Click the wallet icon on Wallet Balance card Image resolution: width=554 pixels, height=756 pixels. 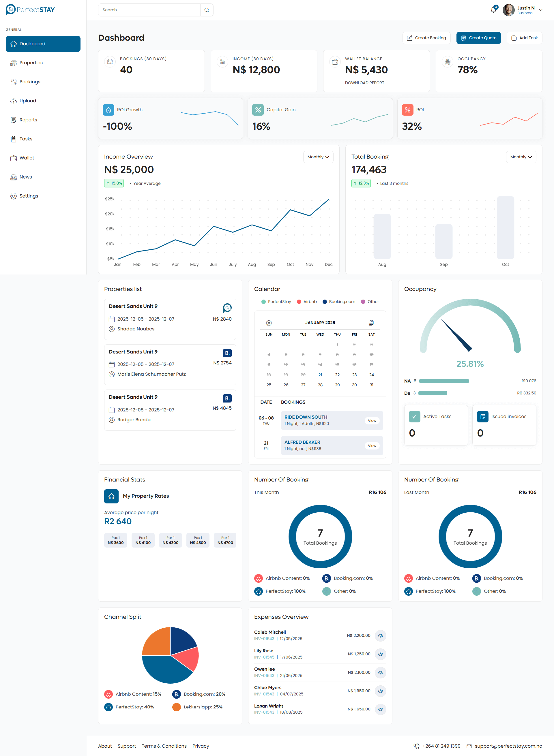pyautogui.click(x=335, y=62)
